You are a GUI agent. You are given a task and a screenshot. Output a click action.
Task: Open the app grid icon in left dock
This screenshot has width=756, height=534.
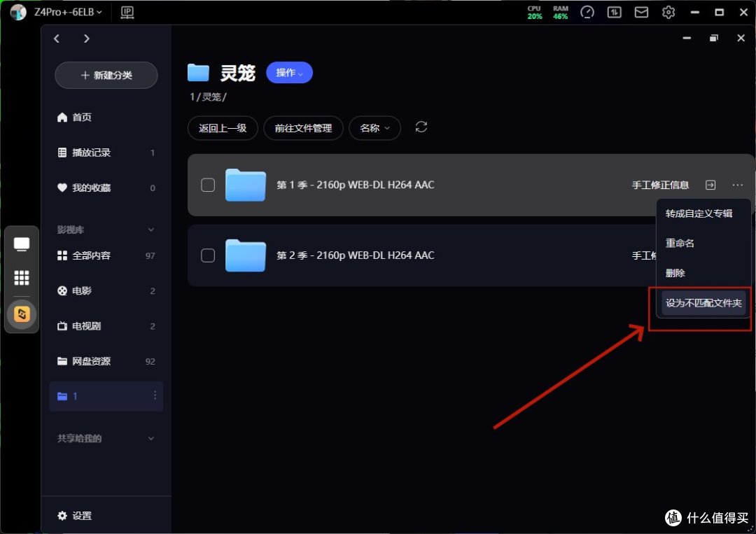click(21, 278)
